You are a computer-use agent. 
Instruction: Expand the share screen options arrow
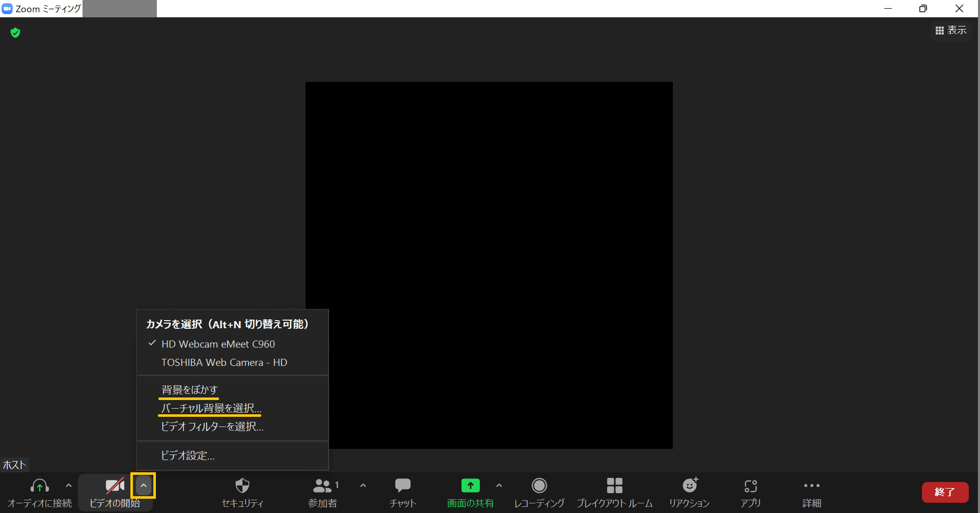[x=499, y=486]
